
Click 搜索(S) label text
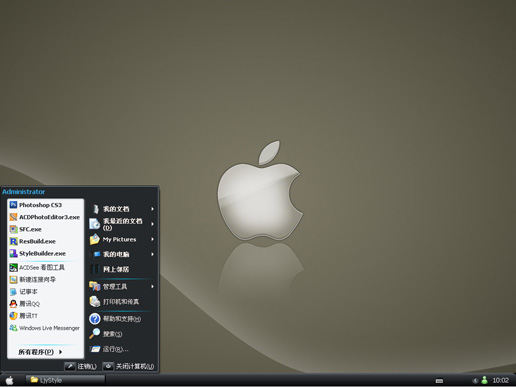pyautogui.click(x=112, y=334)
